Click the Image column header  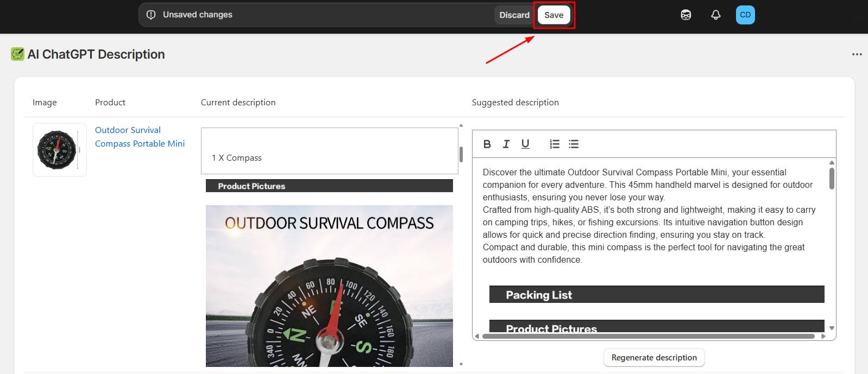click(x=45, y=103)
